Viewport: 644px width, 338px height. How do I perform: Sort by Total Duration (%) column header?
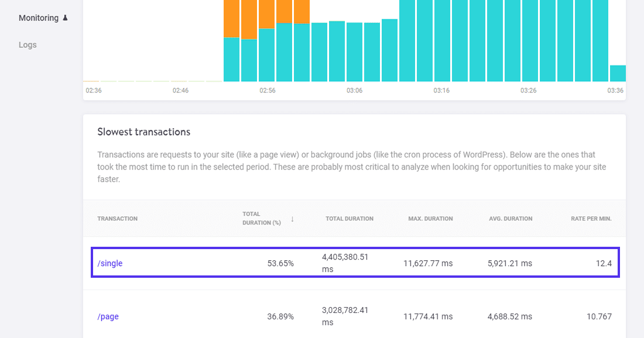tap(261, 219)
